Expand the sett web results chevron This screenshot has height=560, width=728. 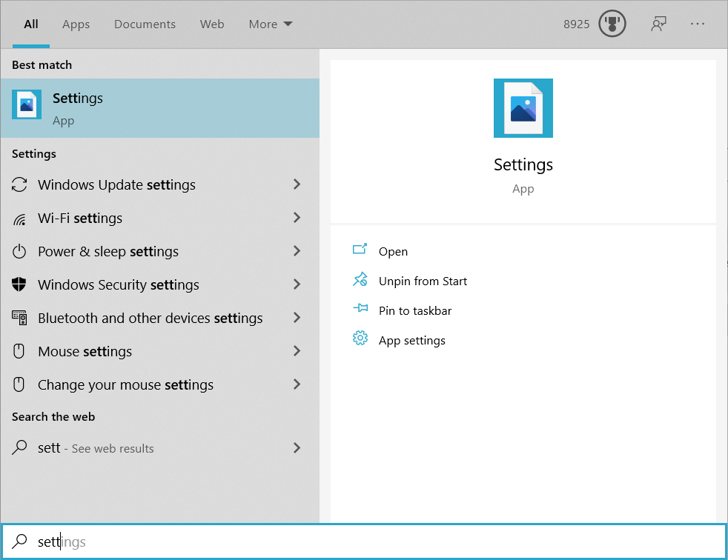tap(297, 447)
